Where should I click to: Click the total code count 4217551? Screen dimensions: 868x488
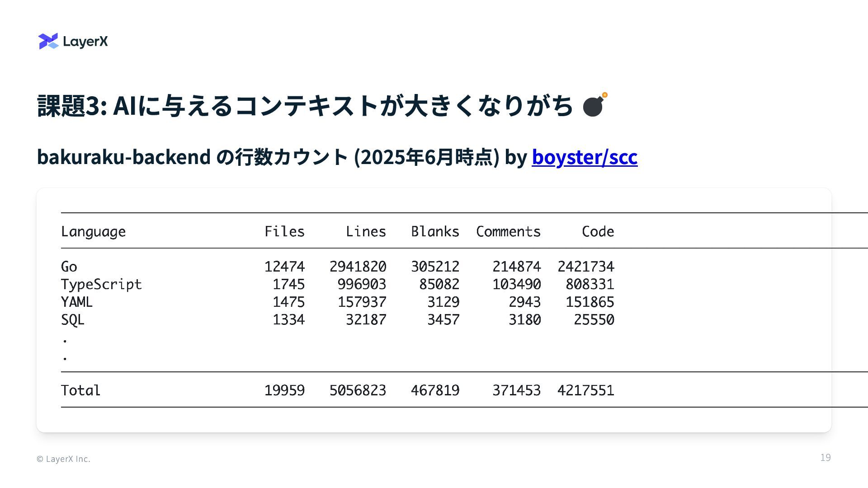585,390
